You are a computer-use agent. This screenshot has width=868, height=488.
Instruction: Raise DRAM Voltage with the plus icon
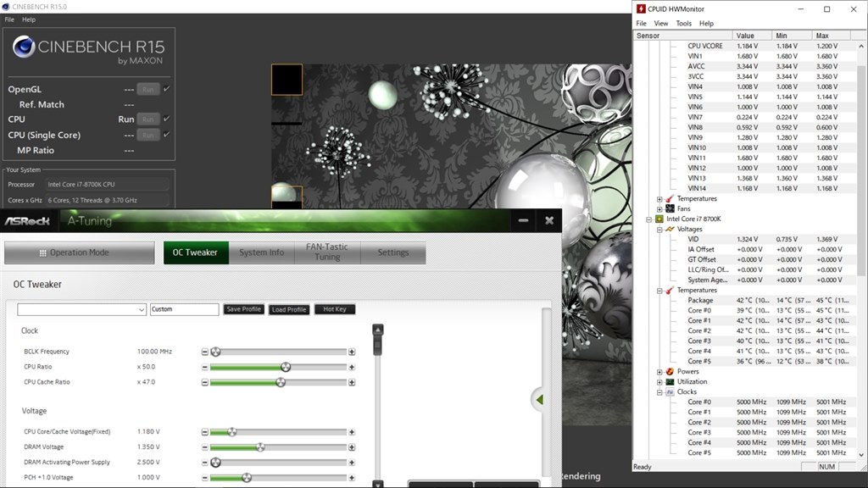click(352, 447)
